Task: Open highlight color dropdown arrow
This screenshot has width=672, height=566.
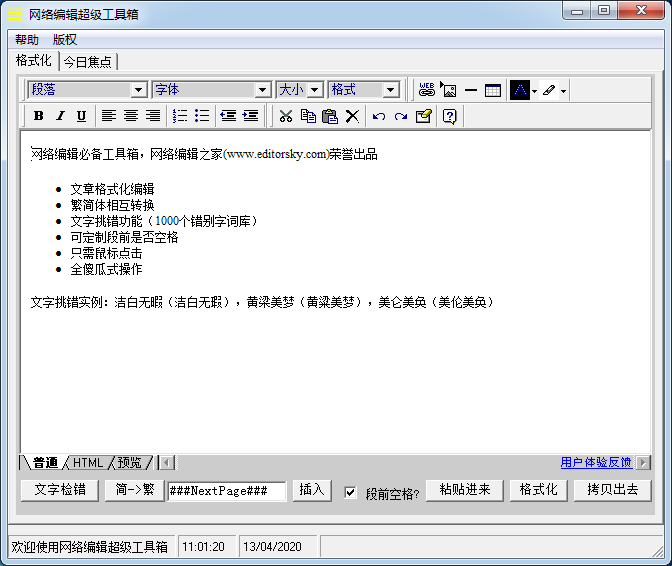Action: tap(563, 91)
